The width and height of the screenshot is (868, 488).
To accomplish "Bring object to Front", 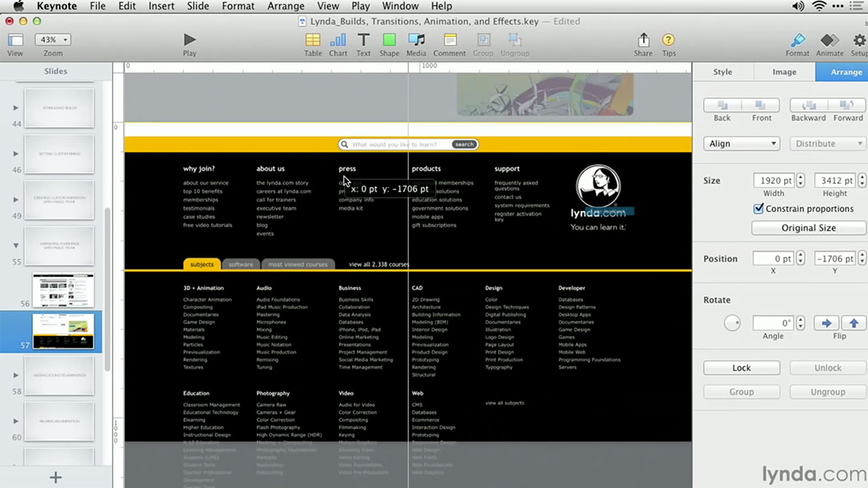I will pyautogui.click(x=761, y=106).
